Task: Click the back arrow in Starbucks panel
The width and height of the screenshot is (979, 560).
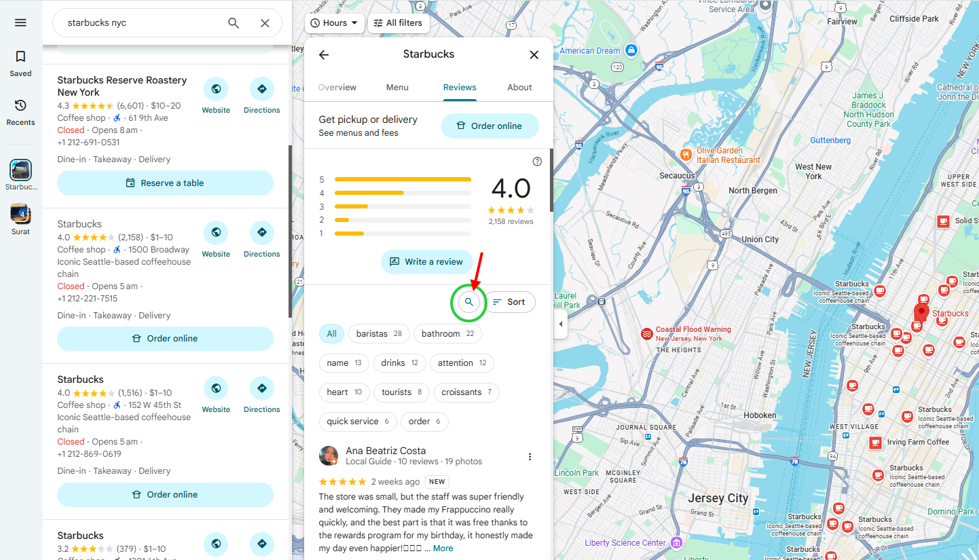Action: click(324, 55)
